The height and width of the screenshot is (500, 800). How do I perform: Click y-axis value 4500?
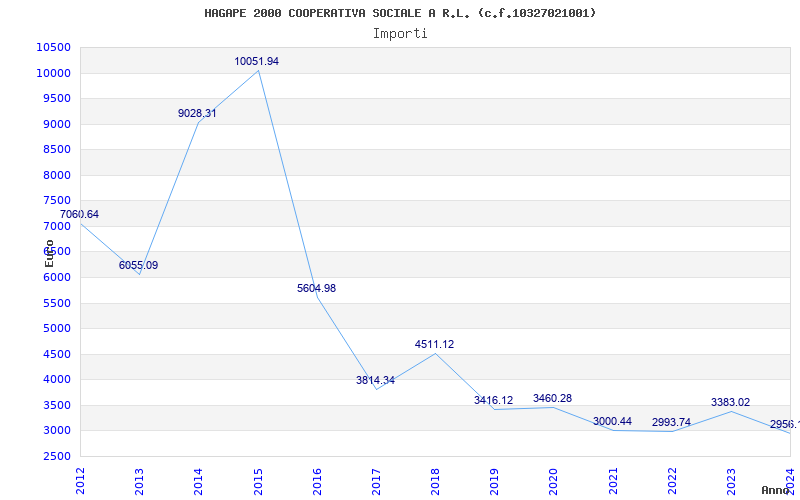coord(56,354)
